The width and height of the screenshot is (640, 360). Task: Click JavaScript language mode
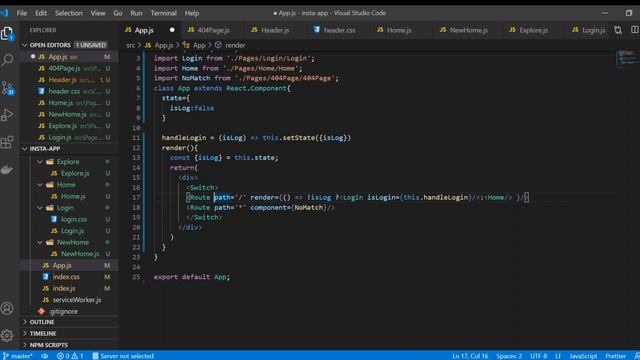(583, 356)
